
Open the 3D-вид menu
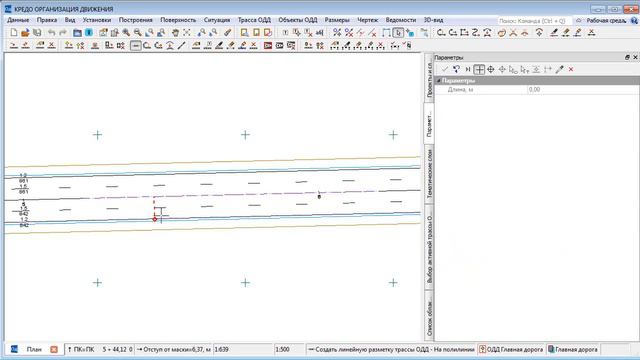tap(433, 20)
